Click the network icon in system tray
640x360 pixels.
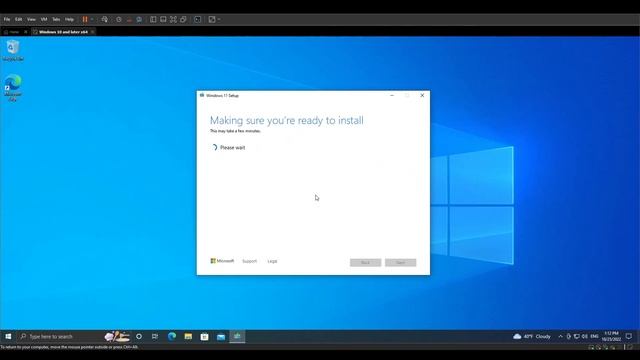(x=577, y=336)
